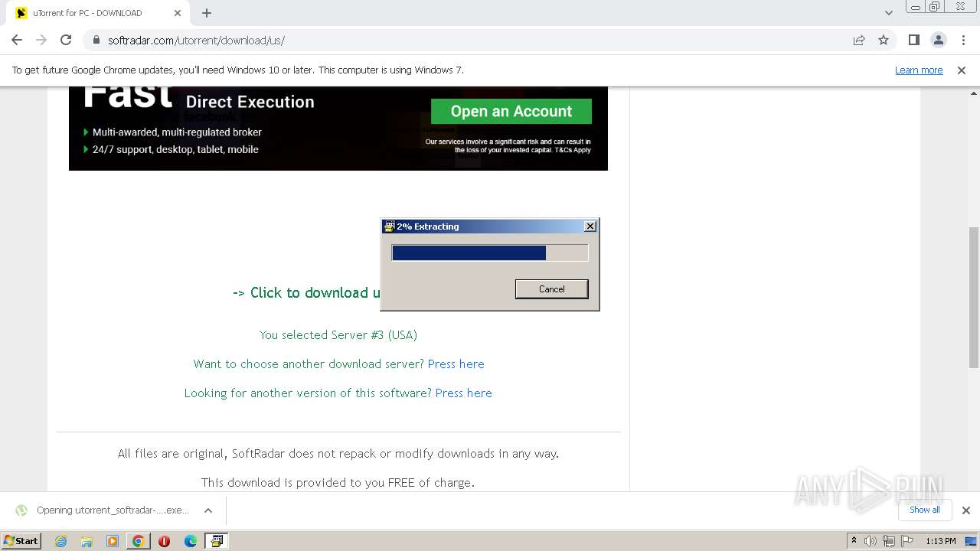The height and width of the screenshot is (551, 980).
Task: Click the 1:13 PM system clock
Action: 940,541
